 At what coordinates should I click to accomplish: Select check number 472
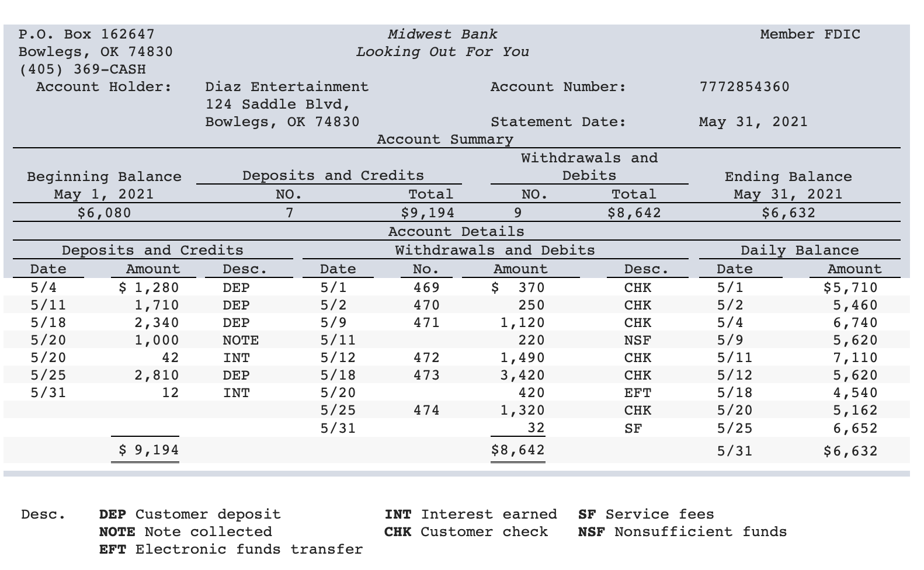(426, 358)
